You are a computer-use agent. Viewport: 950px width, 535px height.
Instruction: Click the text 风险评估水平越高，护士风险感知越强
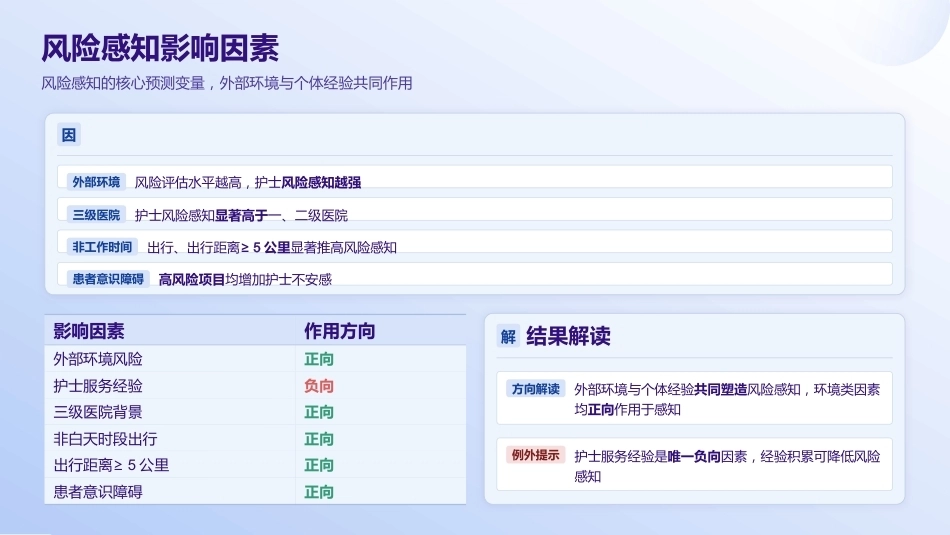tap(248, 182)
